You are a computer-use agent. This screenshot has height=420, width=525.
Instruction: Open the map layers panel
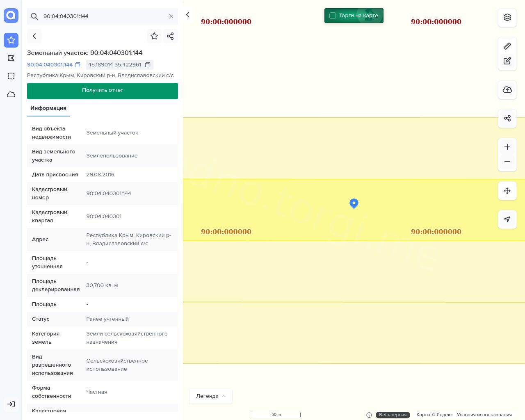pyautogui.click(x=507, y=17)
